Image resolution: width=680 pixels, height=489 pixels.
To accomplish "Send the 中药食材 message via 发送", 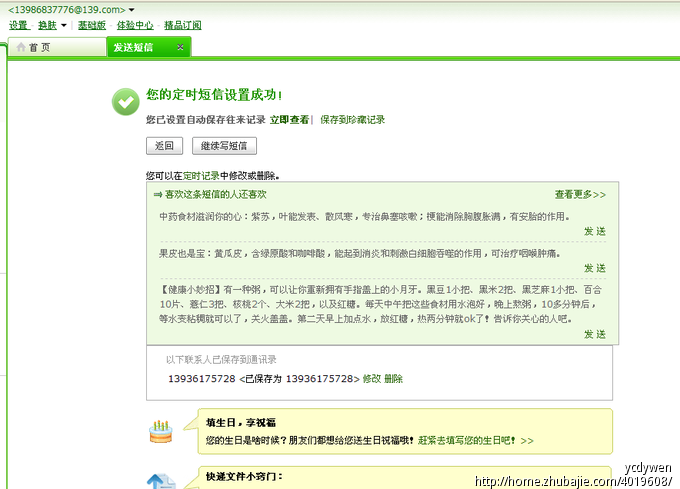I will 595,231.
